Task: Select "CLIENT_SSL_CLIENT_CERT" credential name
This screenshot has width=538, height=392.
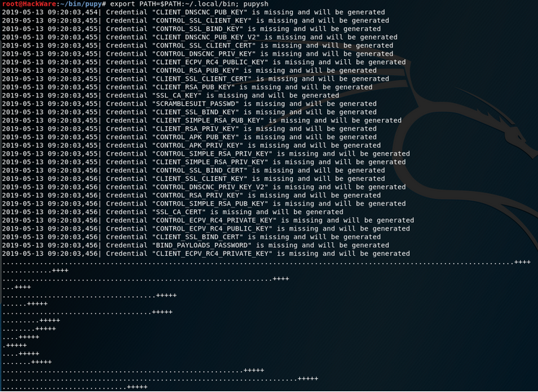Action: (x=202, y=79)
